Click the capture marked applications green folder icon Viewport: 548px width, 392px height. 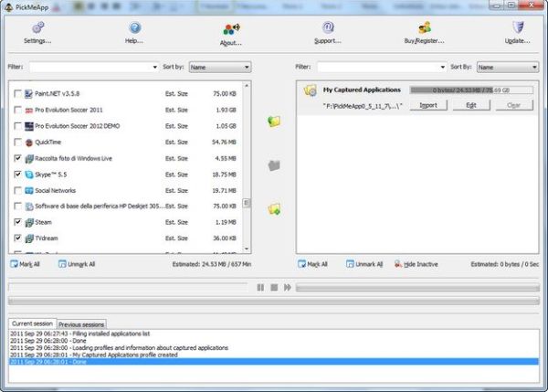pos(274,122)
